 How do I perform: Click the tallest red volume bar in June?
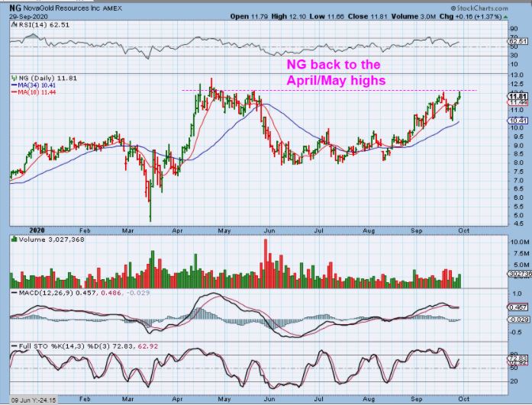point(266,264)
